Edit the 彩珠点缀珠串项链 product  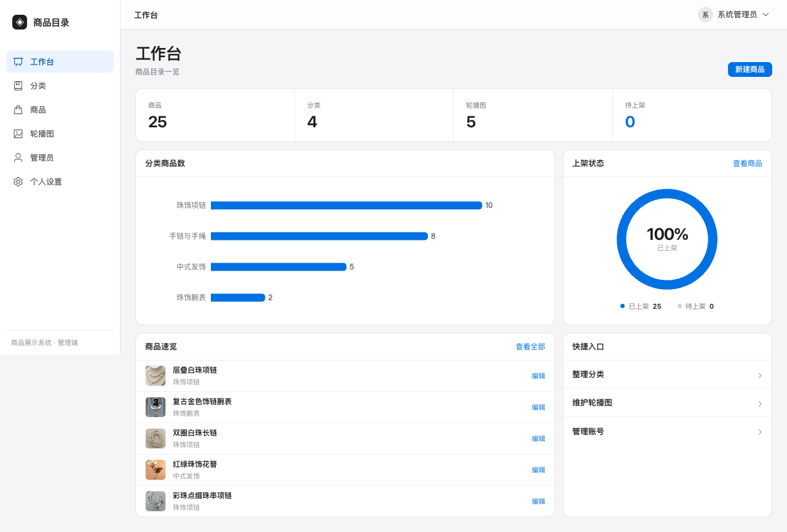click(538, 501)
